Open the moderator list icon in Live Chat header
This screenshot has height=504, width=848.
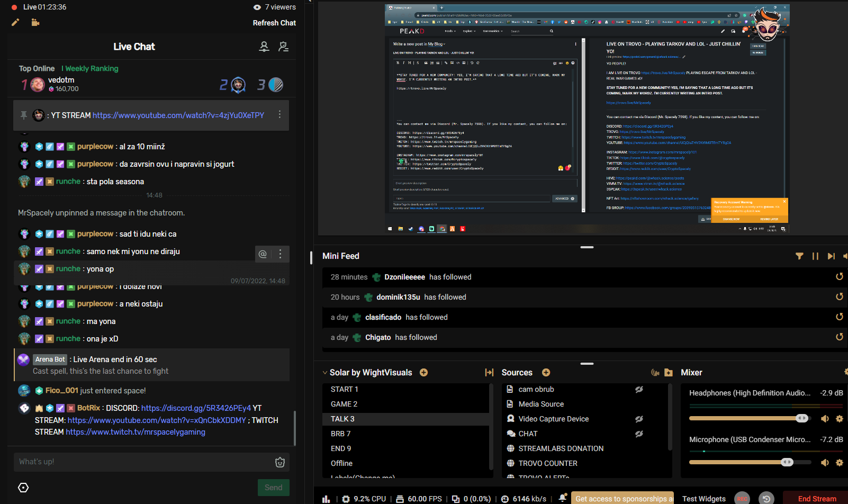point(284,47)
